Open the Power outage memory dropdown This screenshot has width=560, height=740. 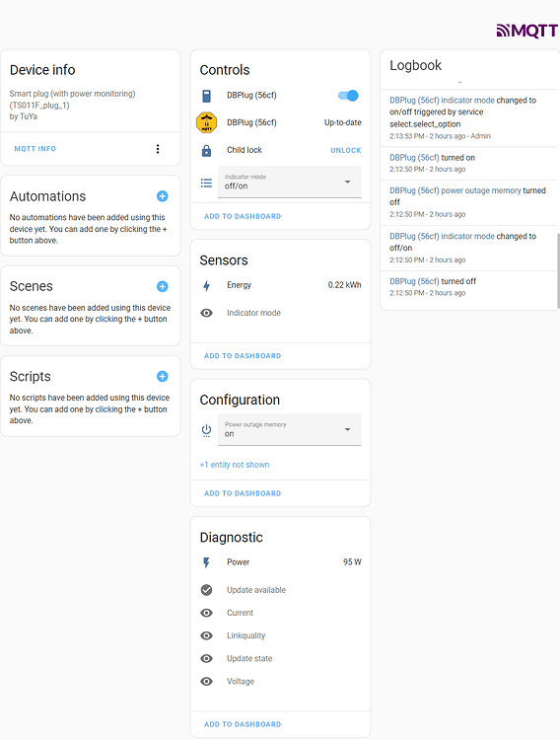289,429
